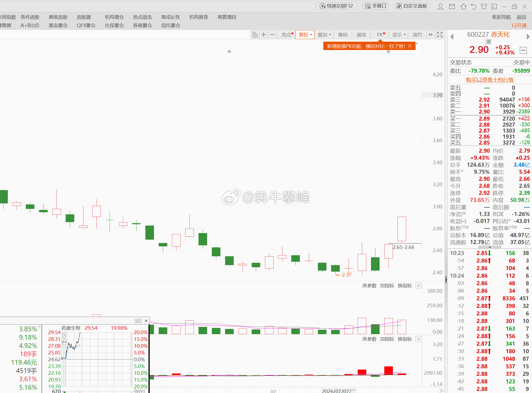Go to the home page icon

pos(463,6)
